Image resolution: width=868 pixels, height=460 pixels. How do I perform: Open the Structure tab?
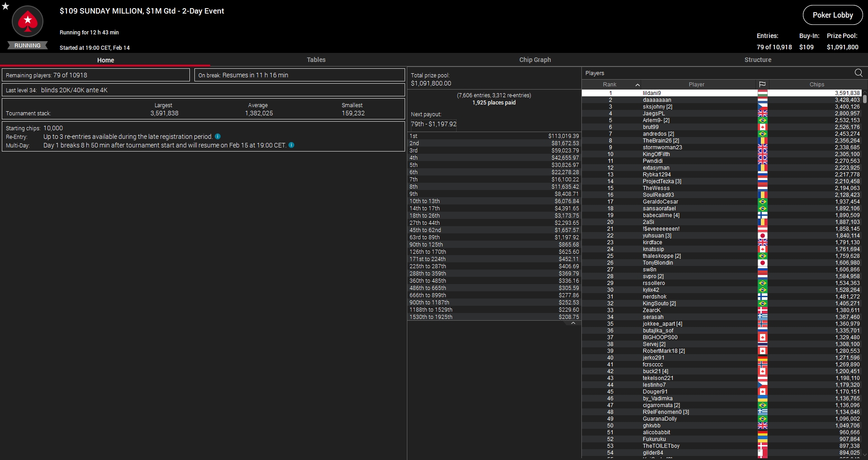click(758, 60)
